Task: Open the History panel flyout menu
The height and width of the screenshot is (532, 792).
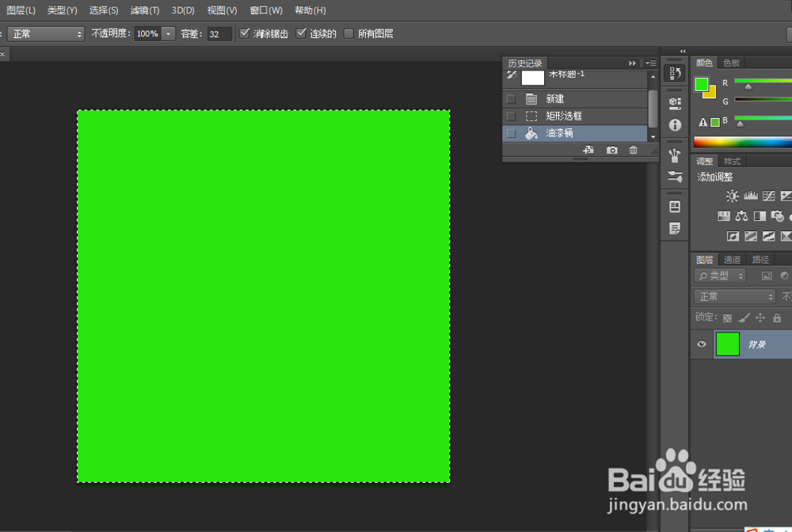Action: tap(650, 63)
